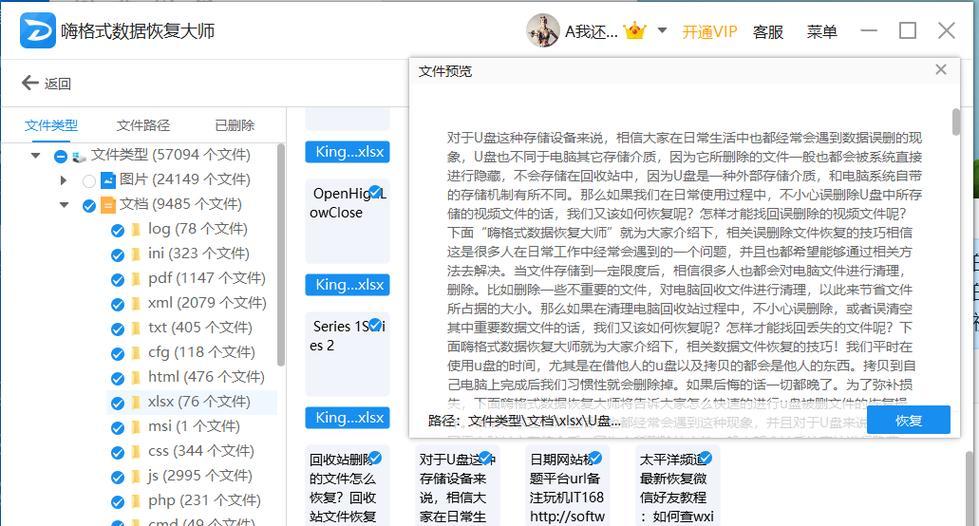
Task: Click the file tree vertical scrollbar
Action: tap(281, 255)
